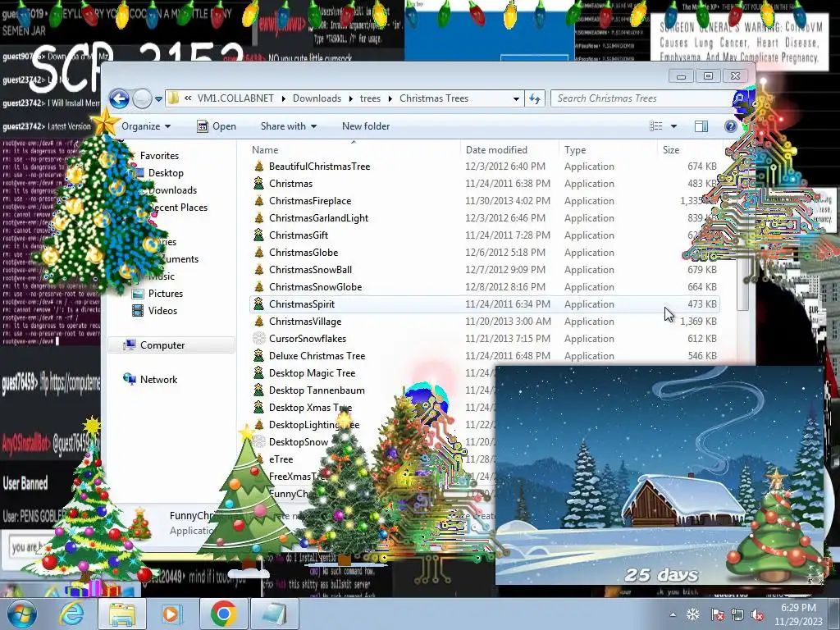Click the DesktopLightingTree file name
Viewport: 840px width, 630px height.
(x=314, y=425)
